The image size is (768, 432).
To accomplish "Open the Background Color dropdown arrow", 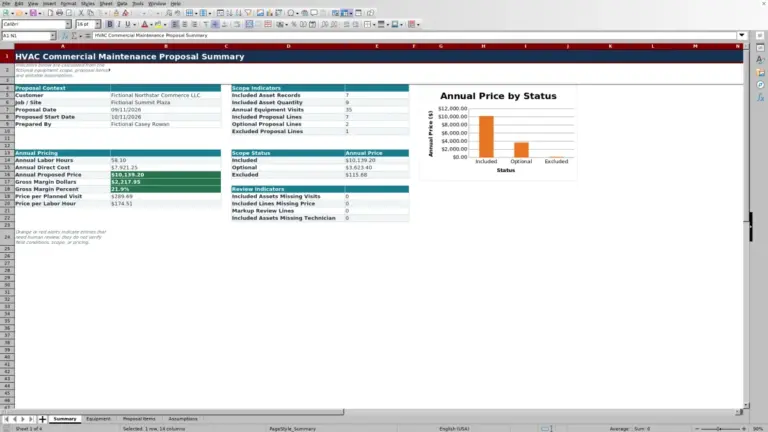I will click(165, 24).
